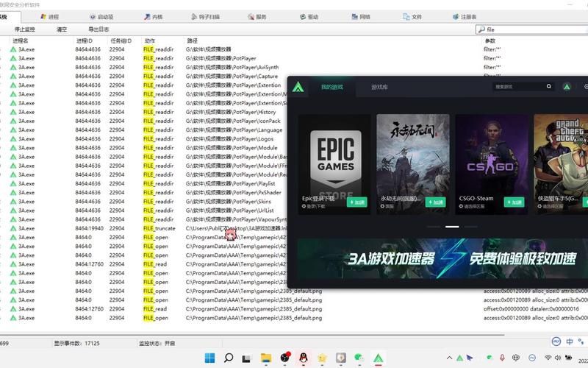Click the horizontal scrollbar of the log list

252,334
